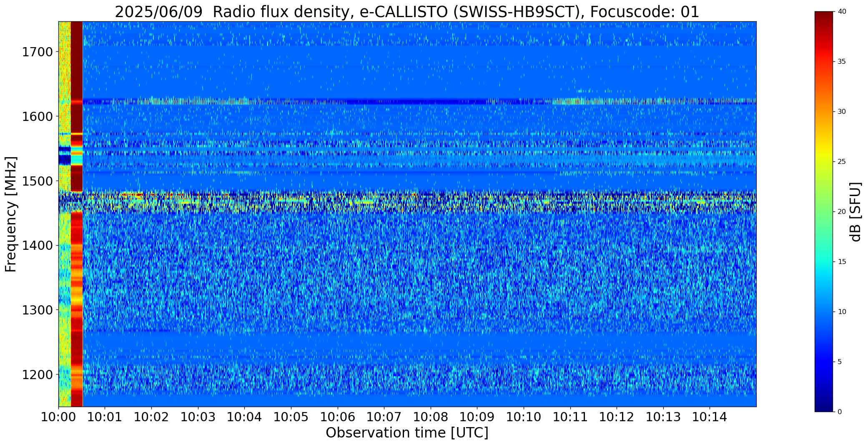Viewport: 868px width, 445px height.
Task: Click the 10:09 time tick label
Action: coord(477,417)
